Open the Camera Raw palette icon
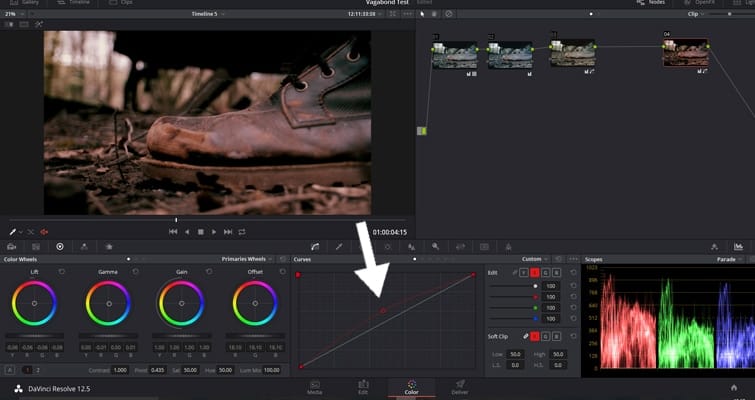The width and height of the screenshot is (755, 400). point(11,246)
